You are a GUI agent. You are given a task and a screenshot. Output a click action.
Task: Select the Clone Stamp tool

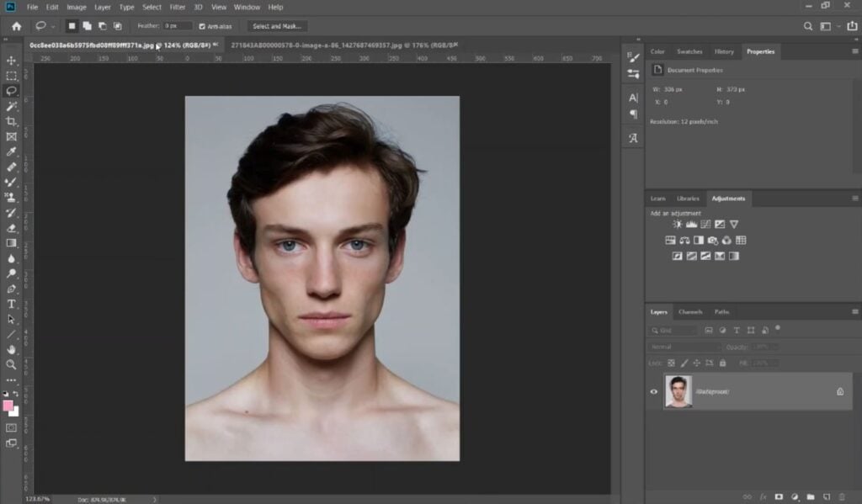coord(11,198)
